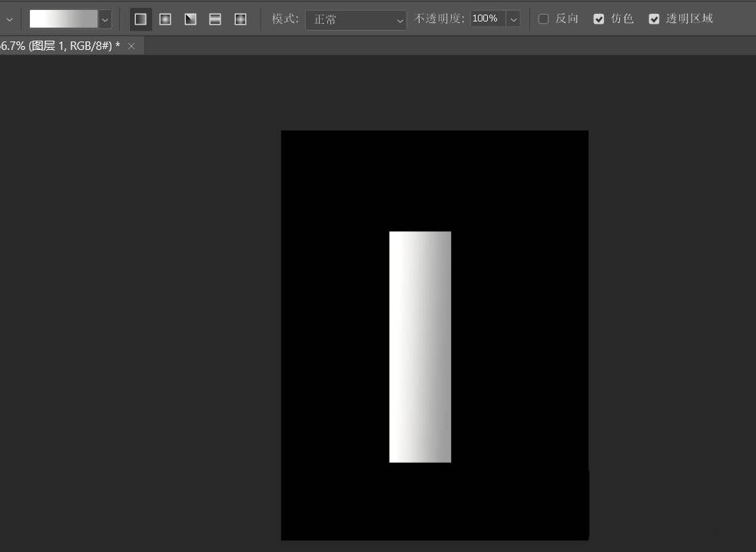Switch to the Reflected Gradient icon
756x552 pixels.
(x=215, y=19)
